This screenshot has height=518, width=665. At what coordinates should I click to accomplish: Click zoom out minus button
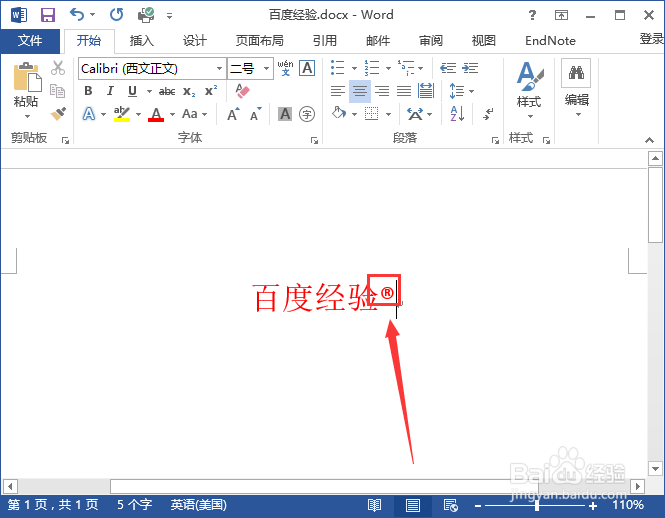click(x=478, y=506)
